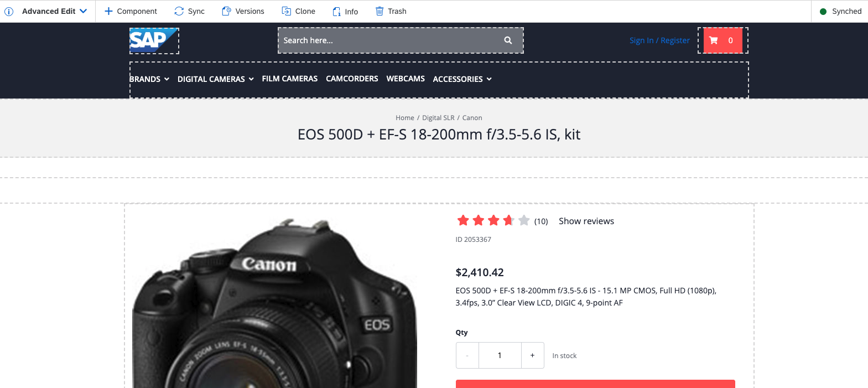Click Digital SLR breadcrumb link

tap(438, 118)
